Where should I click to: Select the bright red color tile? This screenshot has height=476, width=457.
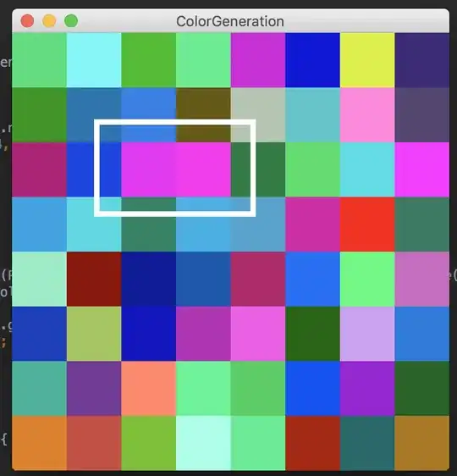point(367,224)
